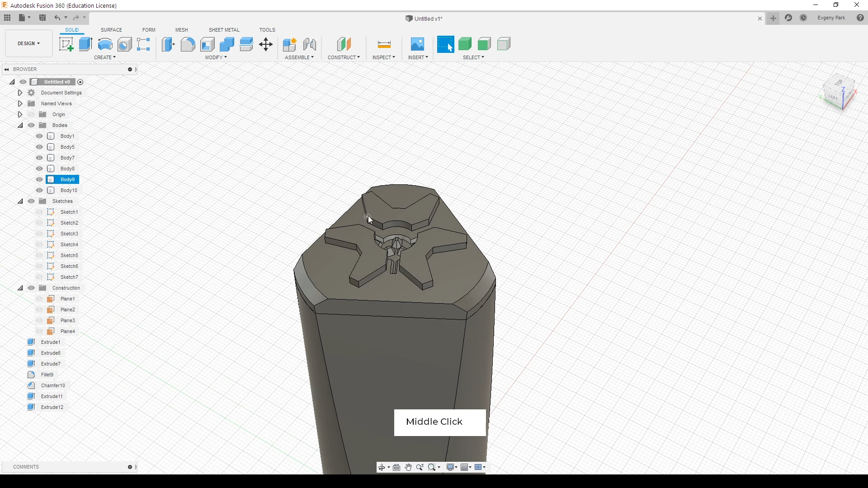Open the Measure tool under Inspect
The height and width of the screenshot is (488, 868).
384,44
